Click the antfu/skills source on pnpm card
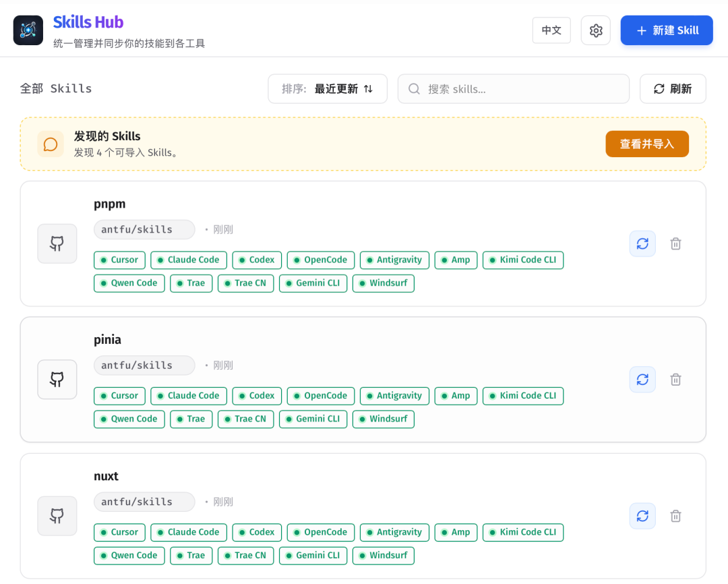This screenshot has height=584, width=728. (144, 229)
